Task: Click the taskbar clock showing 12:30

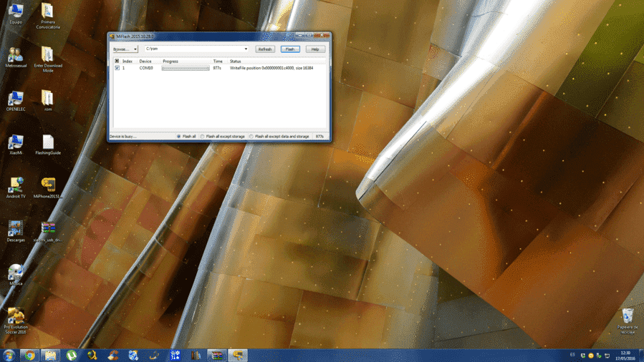Action: pos(625,356)
